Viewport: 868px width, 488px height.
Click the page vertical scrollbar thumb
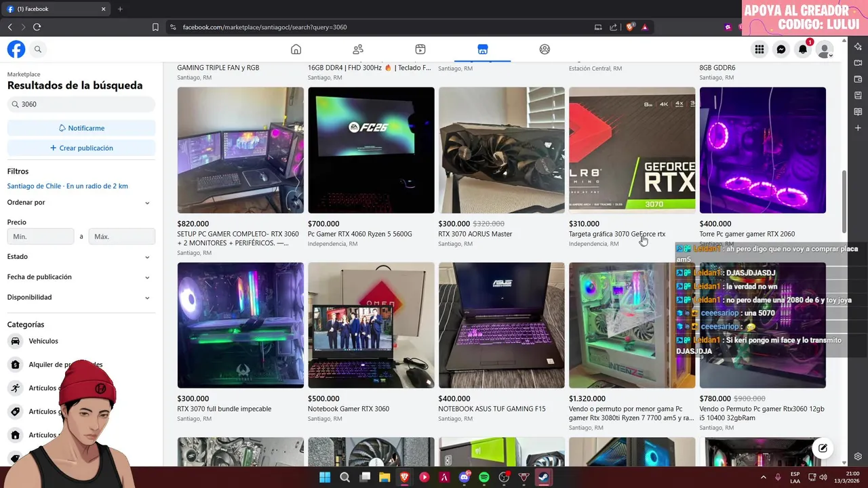844,201
